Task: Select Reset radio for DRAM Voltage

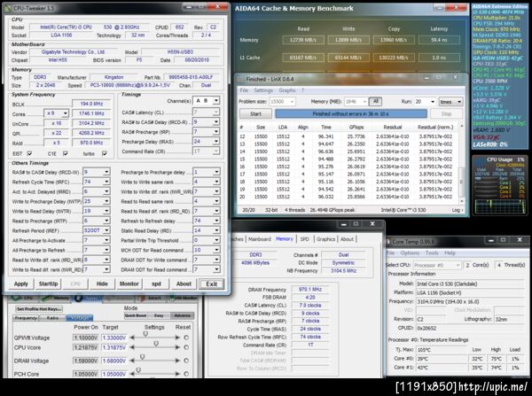Action: (x=186, y=361)
